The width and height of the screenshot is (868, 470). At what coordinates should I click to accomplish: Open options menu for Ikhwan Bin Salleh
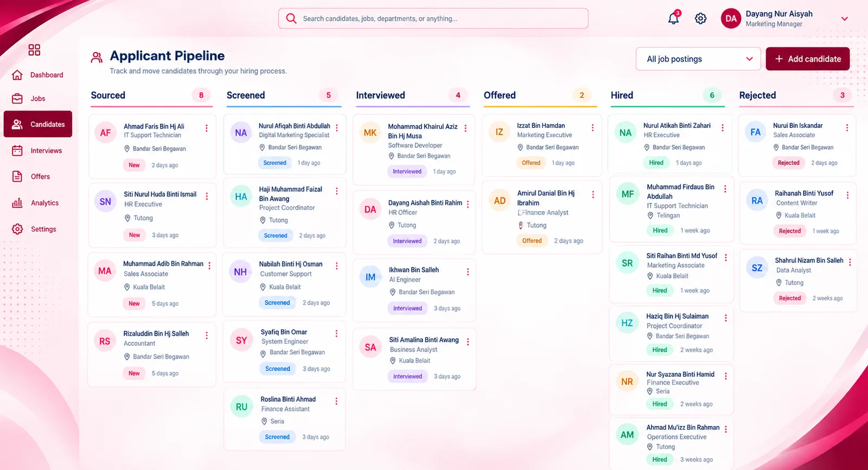(468, 272)
